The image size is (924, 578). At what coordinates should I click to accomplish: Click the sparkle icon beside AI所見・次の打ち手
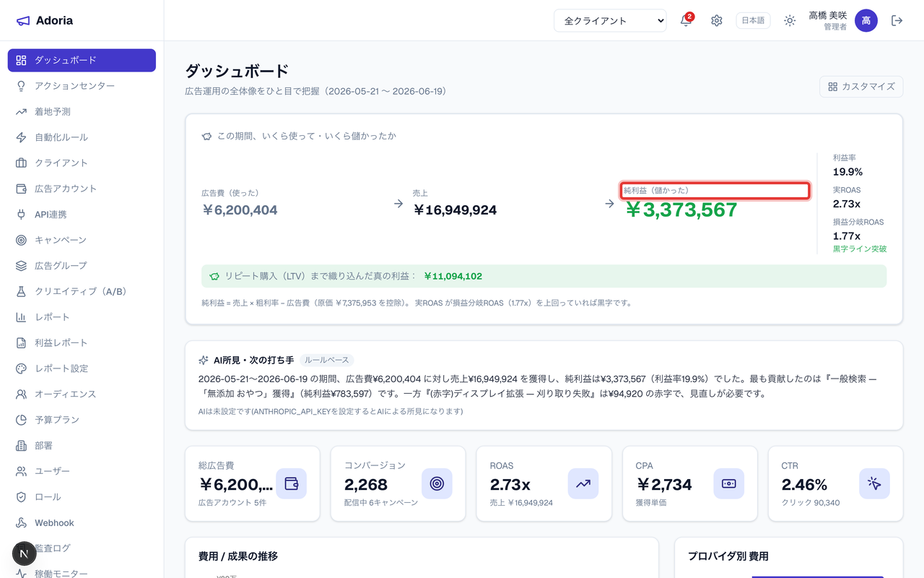point(204,360)
